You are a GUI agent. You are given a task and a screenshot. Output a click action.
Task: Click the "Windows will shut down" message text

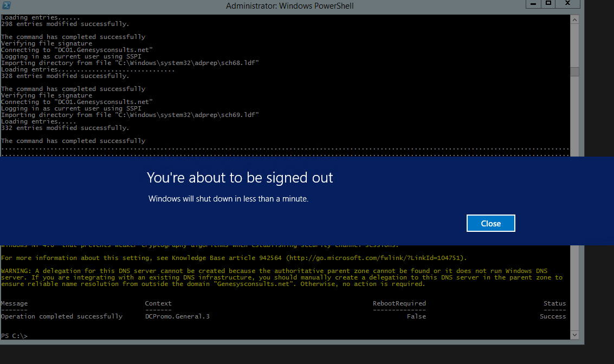pyautogui.click(x=228, y=199)
